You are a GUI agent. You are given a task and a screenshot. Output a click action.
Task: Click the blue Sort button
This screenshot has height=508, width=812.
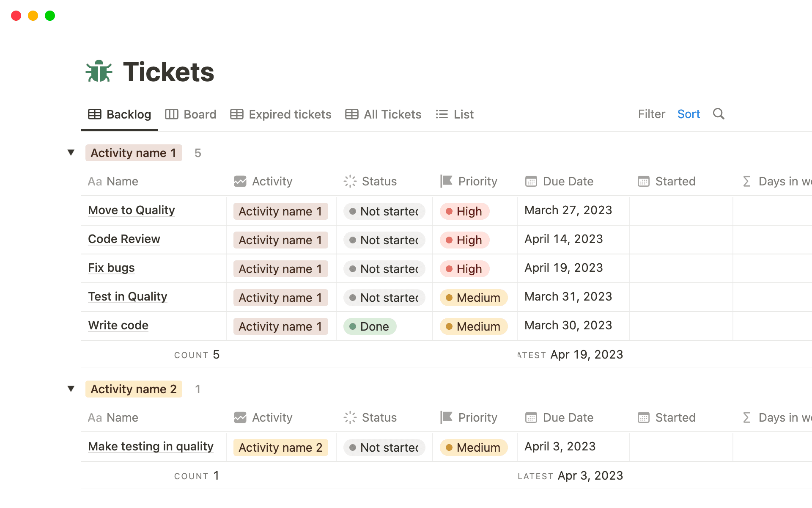point(689,114)
